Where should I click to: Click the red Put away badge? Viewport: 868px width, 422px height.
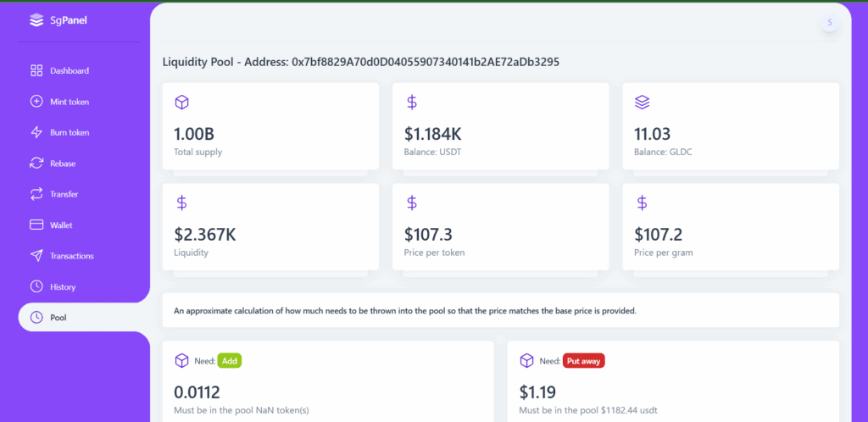(584, 361)
